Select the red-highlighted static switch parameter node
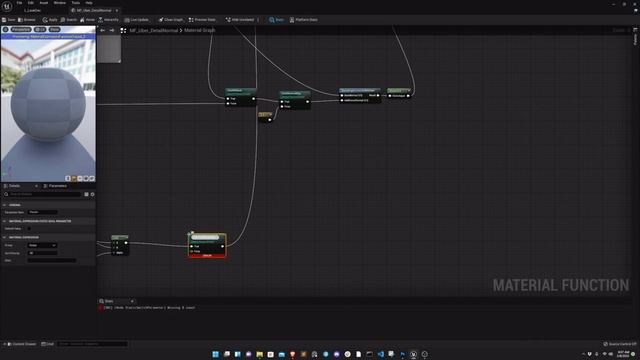This screenshot has width=640, height=360. coord(207,245)
